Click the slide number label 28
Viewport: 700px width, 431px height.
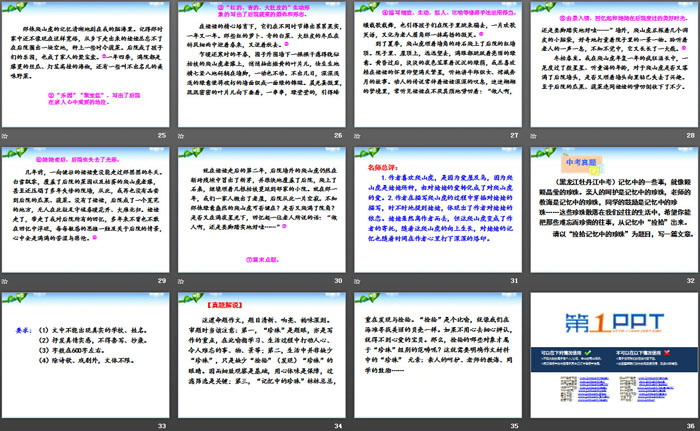691,135
